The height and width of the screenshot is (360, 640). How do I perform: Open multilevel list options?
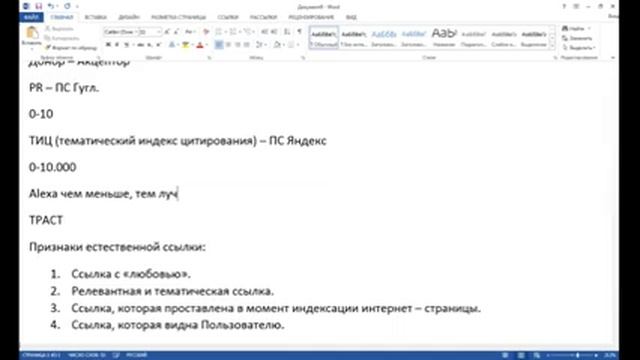248,32
